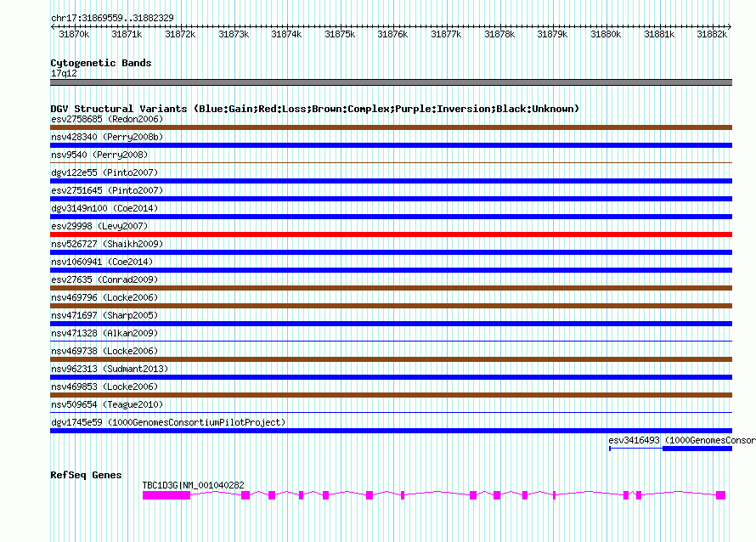Click the blue bar under nsv962313

click(391, 377)
